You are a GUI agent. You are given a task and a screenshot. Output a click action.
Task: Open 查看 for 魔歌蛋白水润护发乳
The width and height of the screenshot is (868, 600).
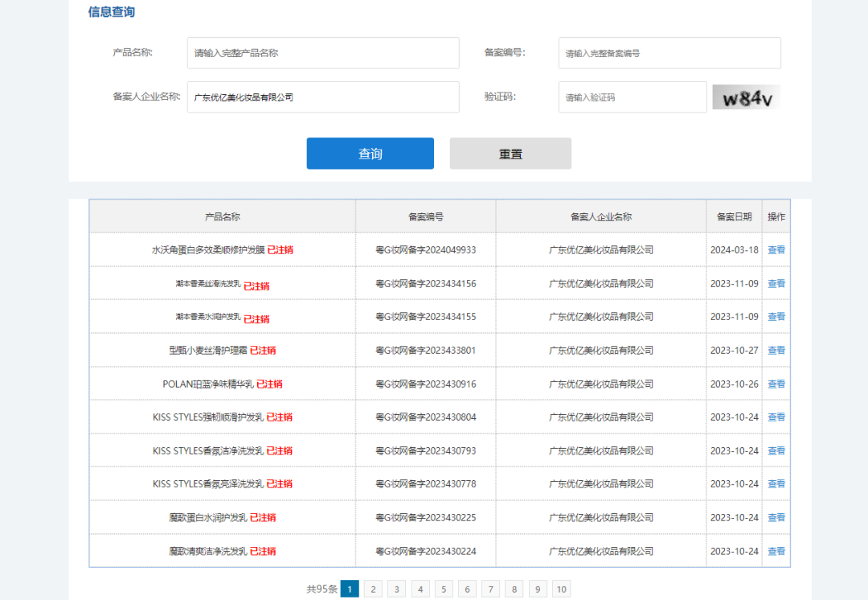click(776, 518)
